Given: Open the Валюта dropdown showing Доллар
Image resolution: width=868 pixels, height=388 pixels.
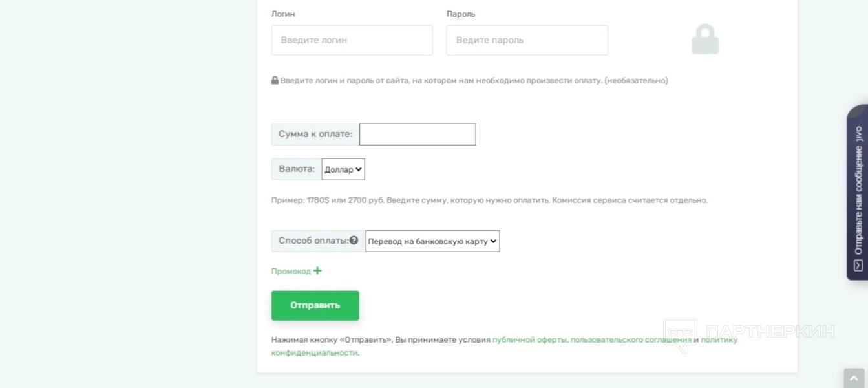Looking at the screenshot, I should tap(343, 169).
